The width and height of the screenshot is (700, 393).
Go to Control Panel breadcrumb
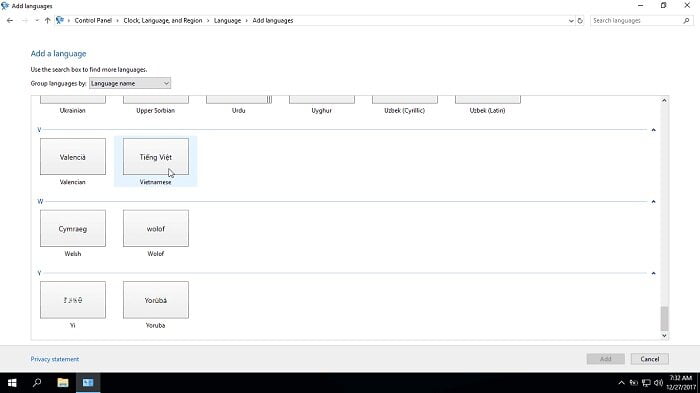93,21
